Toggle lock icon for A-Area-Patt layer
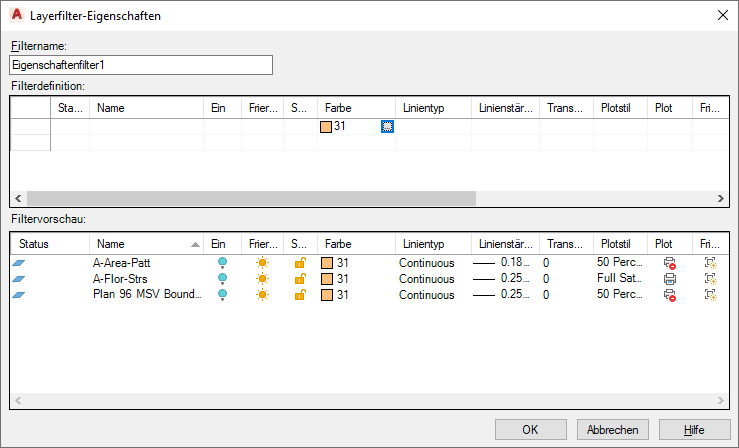This screenshot has height=448, width=739. pos(300,263)
